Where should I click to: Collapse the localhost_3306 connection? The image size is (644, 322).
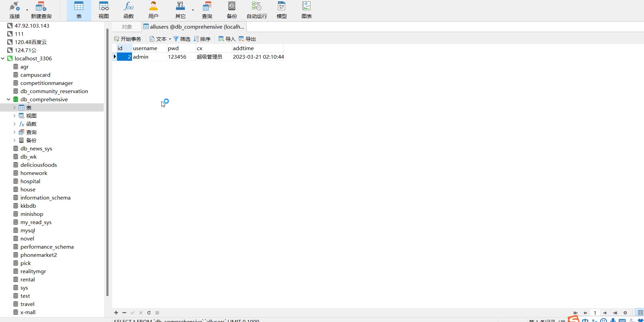click(x=3, y=58)
